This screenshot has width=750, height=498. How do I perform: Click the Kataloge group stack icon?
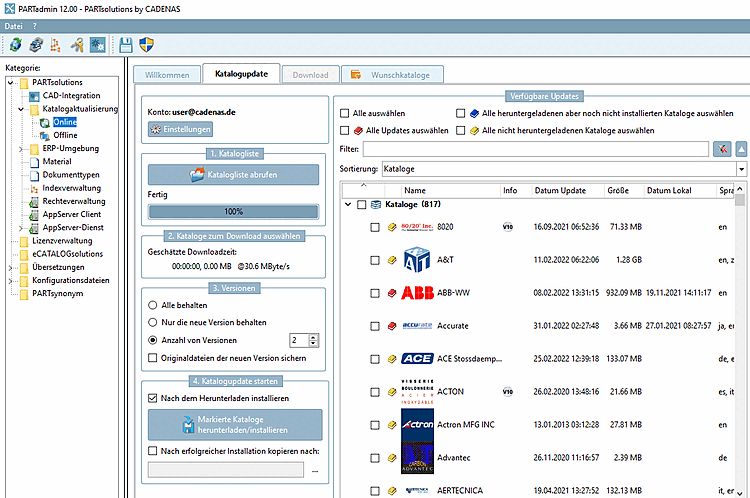(x=376, y=205)
